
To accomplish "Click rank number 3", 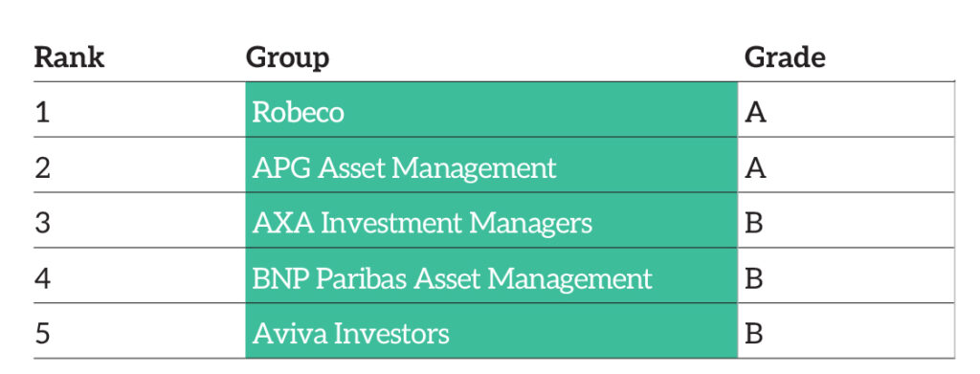I will (42, 223).
